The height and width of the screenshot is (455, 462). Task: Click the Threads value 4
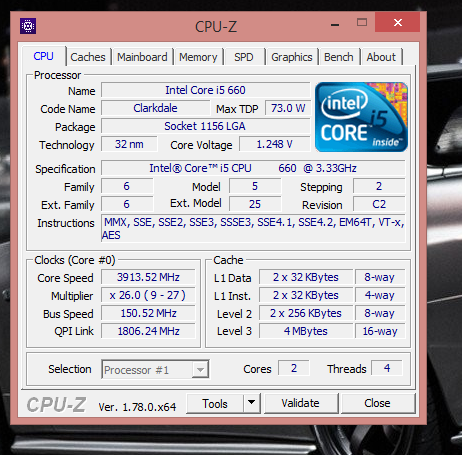tap(387, 368)
